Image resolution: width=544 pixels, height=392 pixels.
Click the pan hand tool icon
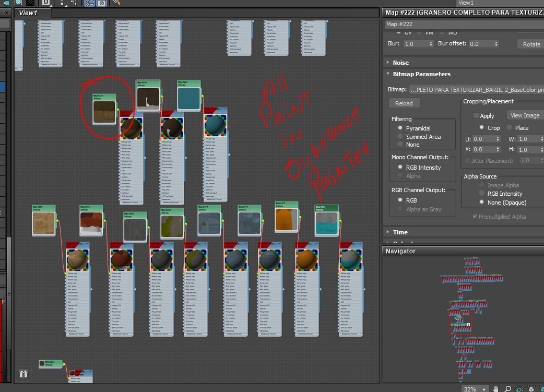pos(496,388)
